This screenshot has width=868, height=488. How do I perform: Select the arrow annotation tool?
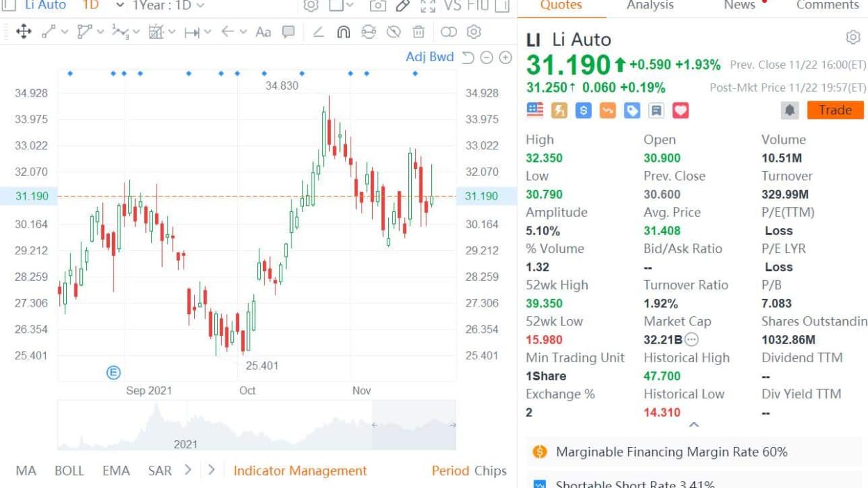[x=227, y=32]
